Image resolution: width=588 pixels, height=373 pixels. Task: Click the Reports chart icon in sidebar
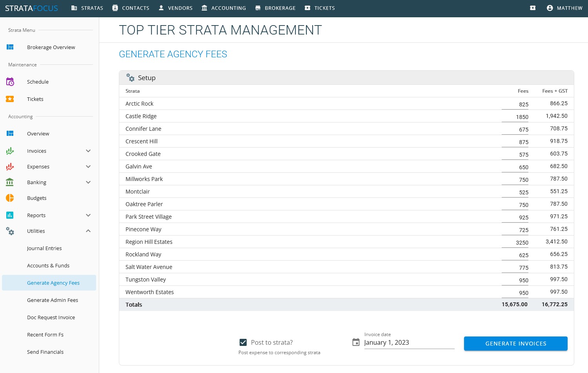10,215
